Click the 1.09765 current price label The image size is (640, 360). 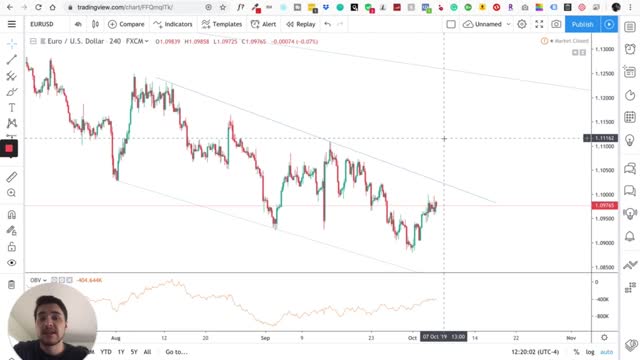604,205
